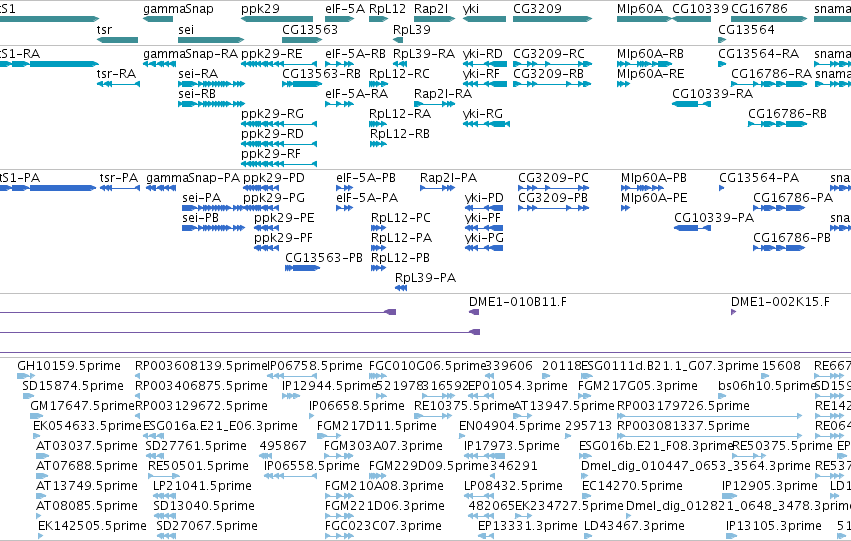This screenshot has width=851, height=541.
Task: Select protein label sei-PB
Action: click(x=200, y=218)
